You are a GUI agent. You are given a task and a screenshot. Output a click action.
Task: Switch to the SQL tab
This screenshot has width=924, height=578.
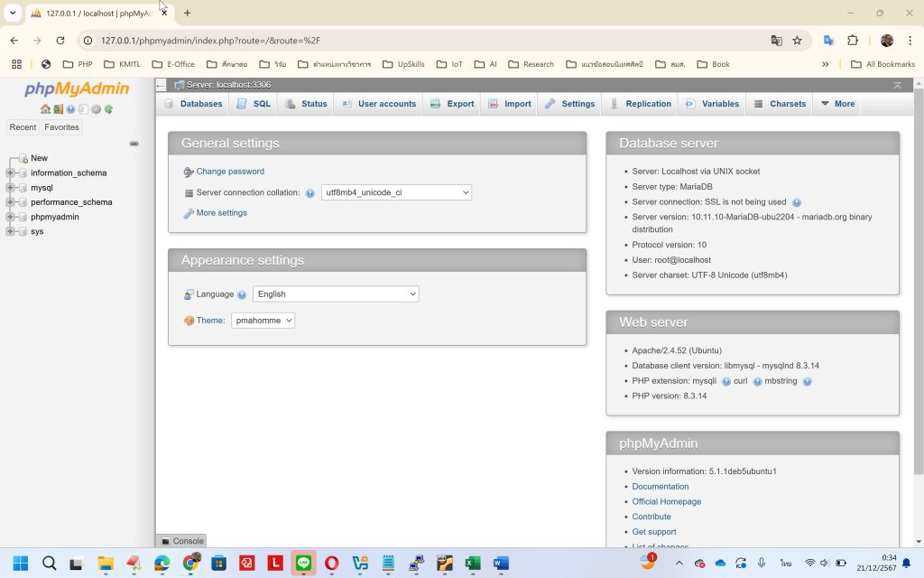pyautogui.click(x=254, y=104)
